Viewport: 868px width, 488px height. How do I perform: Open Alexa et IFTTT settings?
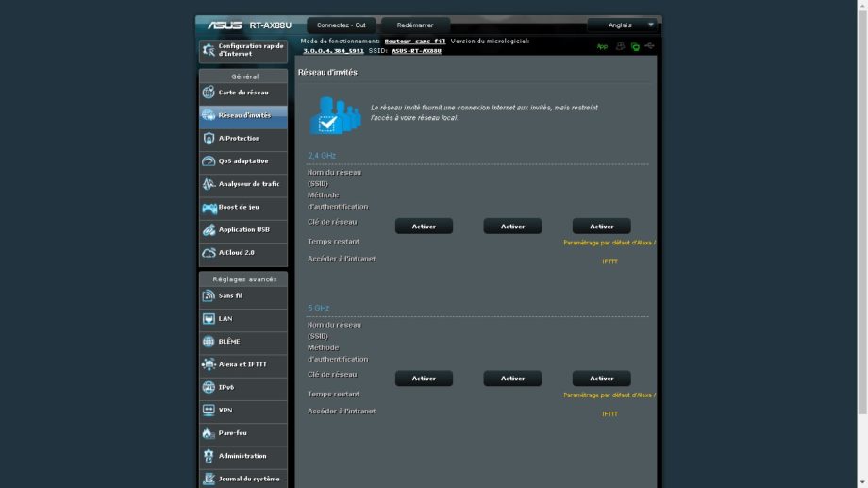click(242, 364)
